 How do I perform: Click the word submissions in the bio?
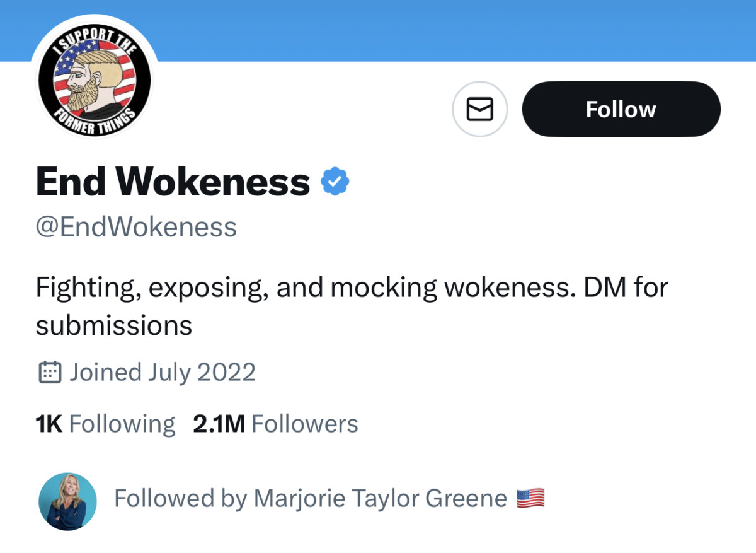113,325
